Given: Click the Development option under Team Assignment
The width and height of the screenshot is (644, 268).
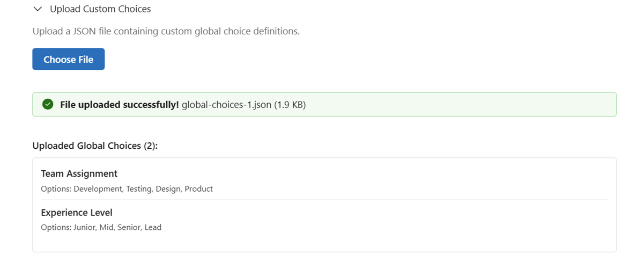Looking at the screenshot, I should point(97,189).
